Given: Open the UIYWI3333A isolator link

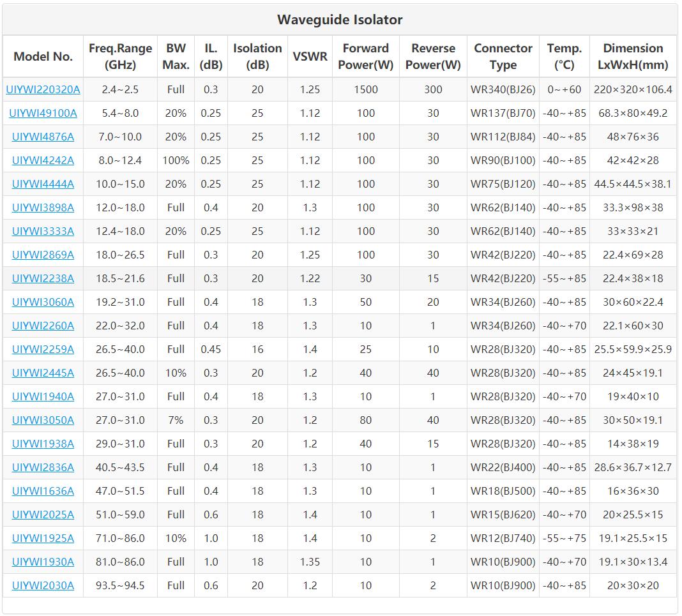Looking at the screenshot, I should tap(43, 231).
